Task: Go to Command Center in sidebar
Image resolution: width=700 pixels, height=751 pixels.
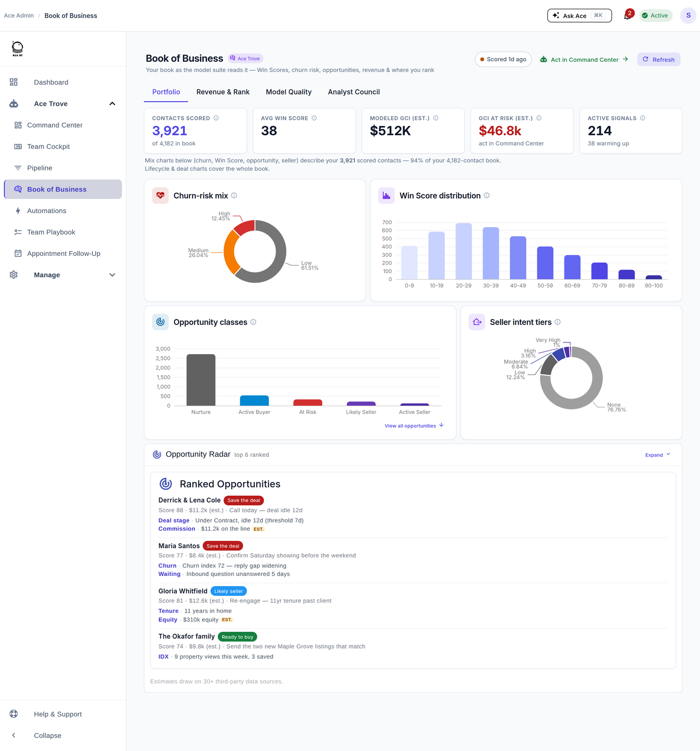Action: 63,125
